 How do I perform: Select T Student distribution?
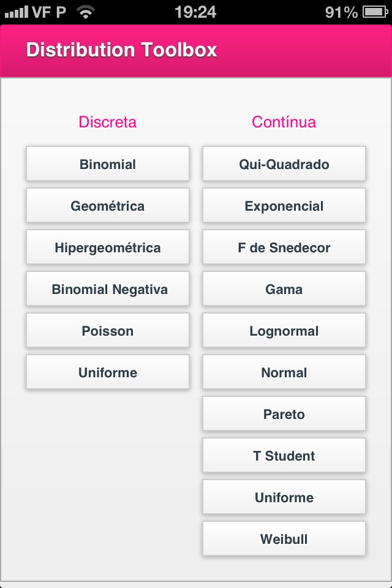coord(284,455)
